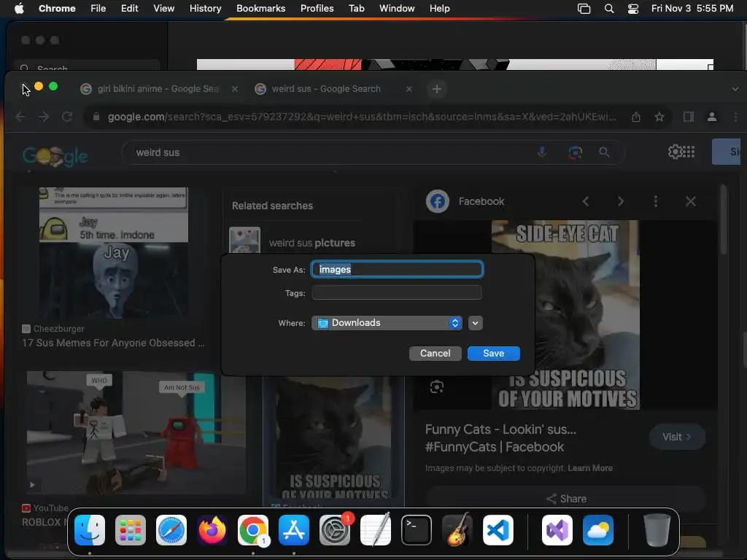
Task: Launch GarageBand from the Dock
Action: click(x=457, y=530)
